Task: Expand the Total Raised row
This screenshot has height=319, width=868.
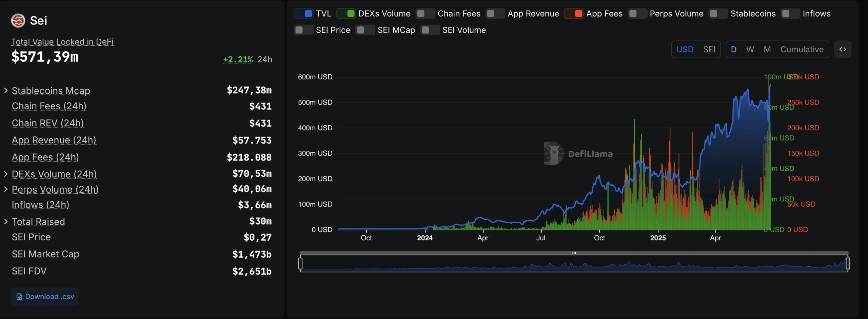Action: tap(6, 222)
